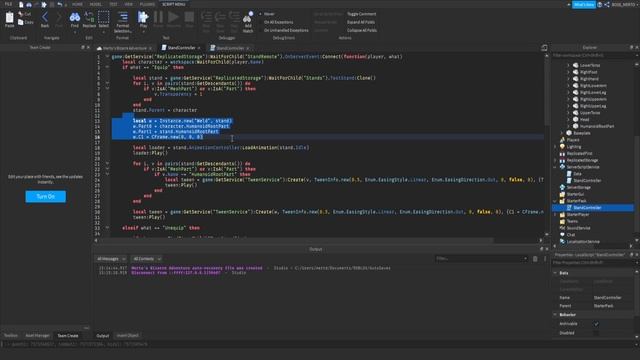Collapse the Data properties section

coord(555,273)
